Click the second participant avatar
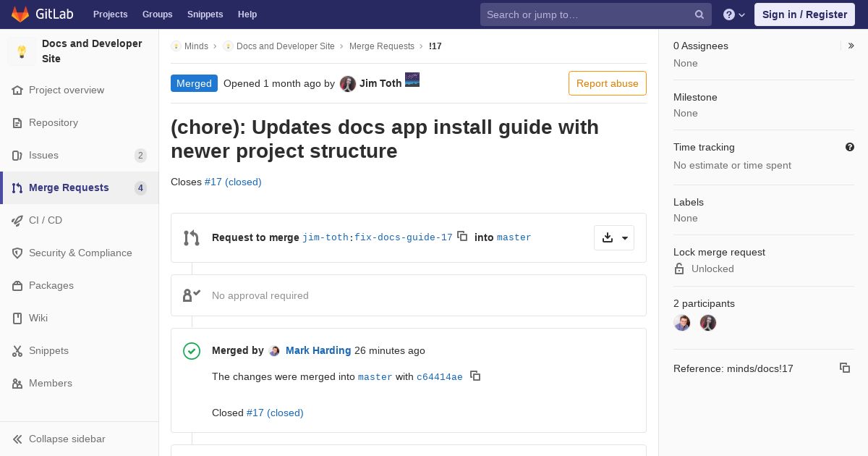The image size is (868, 456). [708, 323]
